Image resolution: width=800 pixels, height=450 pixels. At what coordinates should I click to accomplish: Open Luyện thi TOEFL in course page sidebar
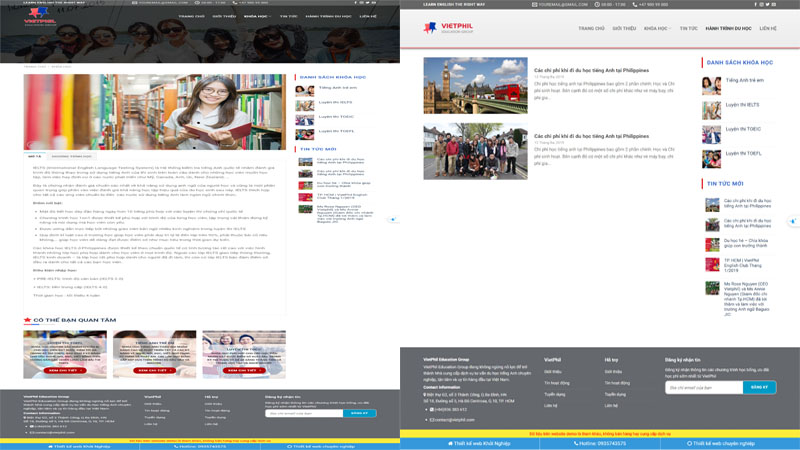pyautogui.click(x=336, y=131)
